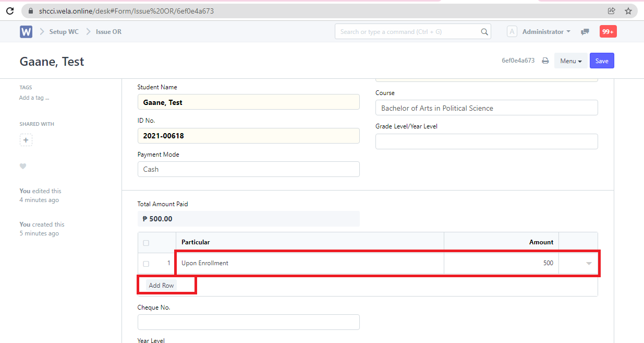This screenshot has height=343, width=644.
Task: Expand the Administrator user menu
Action: 545,32
